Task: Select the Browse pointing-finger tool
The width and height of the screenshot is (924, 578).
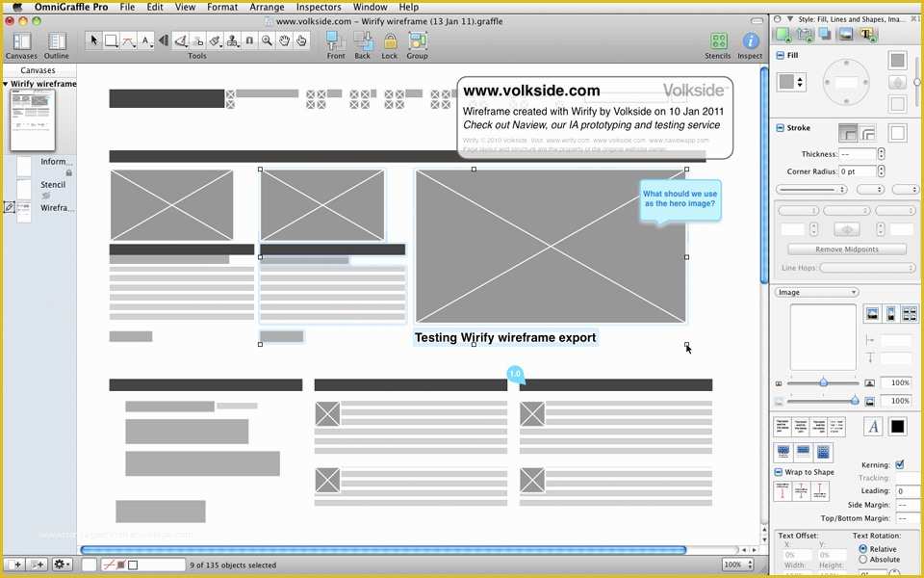Action: click(301, 40)
